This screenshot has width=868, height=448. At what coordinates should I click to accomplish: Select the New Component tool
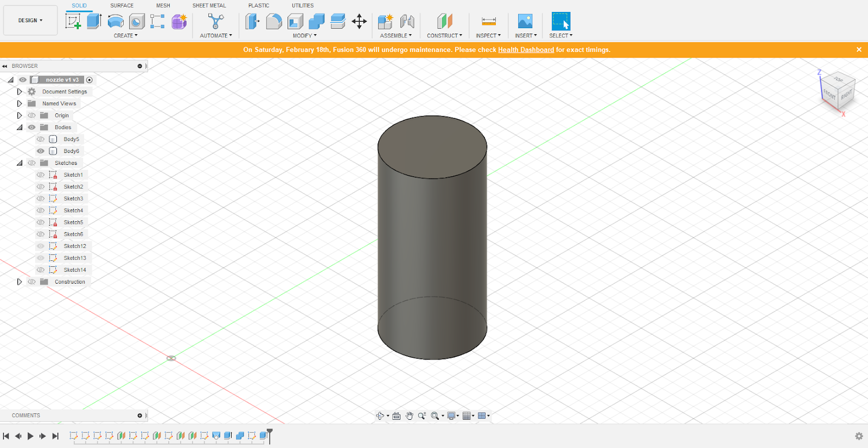[385, 21]
